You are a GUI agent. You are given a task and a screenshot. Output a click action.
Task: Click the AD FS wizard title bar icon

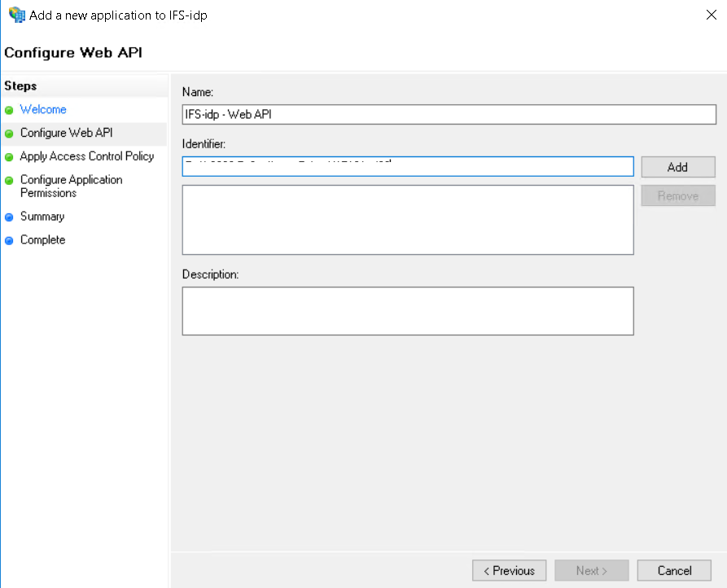(x=17, y=15)
